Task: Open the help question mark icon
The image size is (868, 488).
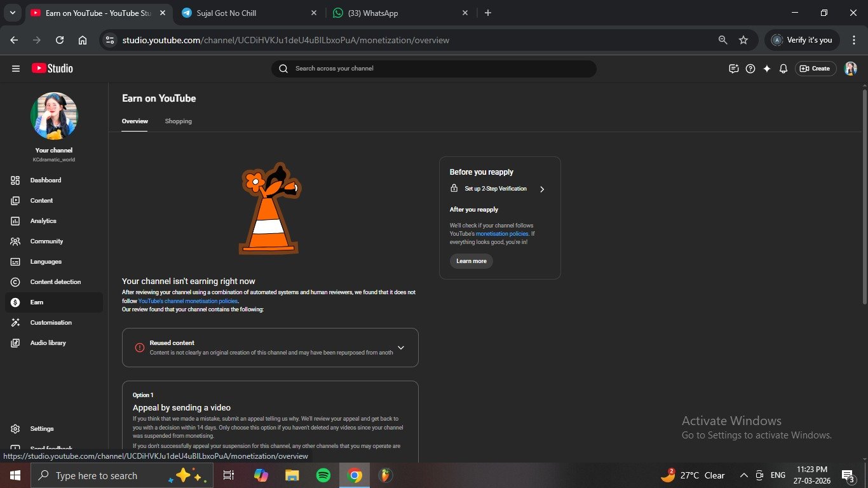Action: (x=750, y=69)
